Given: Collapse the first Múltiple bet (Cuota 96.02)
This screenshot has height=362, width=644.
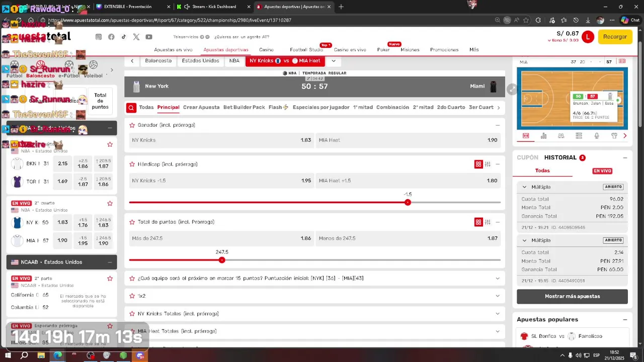Looking at the screenshot, I should [524, 187].
